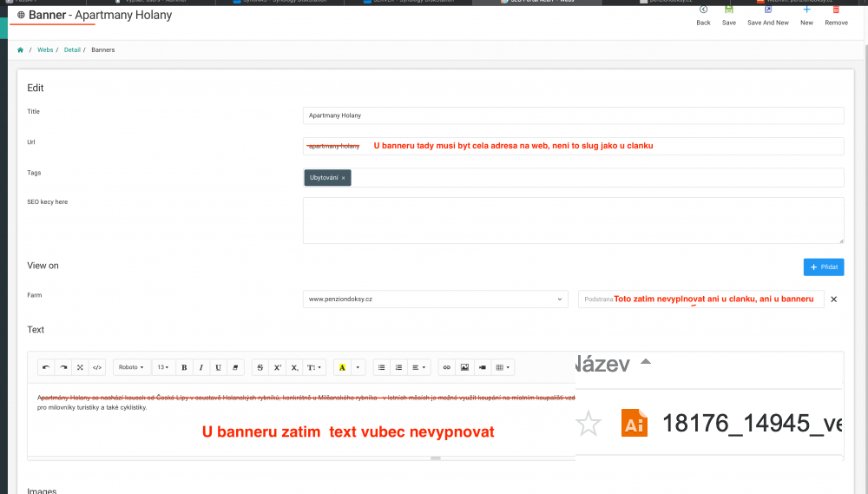Click the Bold formatting button
868x494 pixels.
click(x=184, y=367)
